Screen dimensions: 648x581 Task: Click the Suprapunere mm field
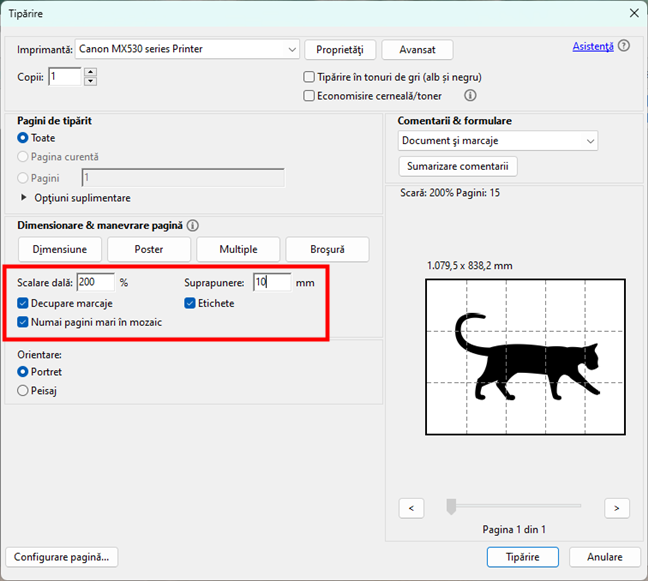272,282
